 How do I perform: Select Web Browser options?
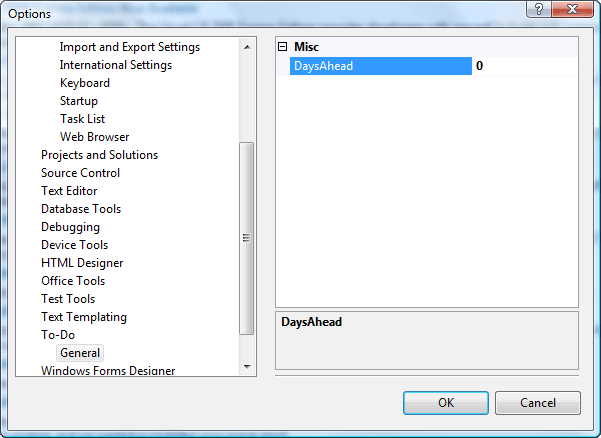[x=95, y=137]
